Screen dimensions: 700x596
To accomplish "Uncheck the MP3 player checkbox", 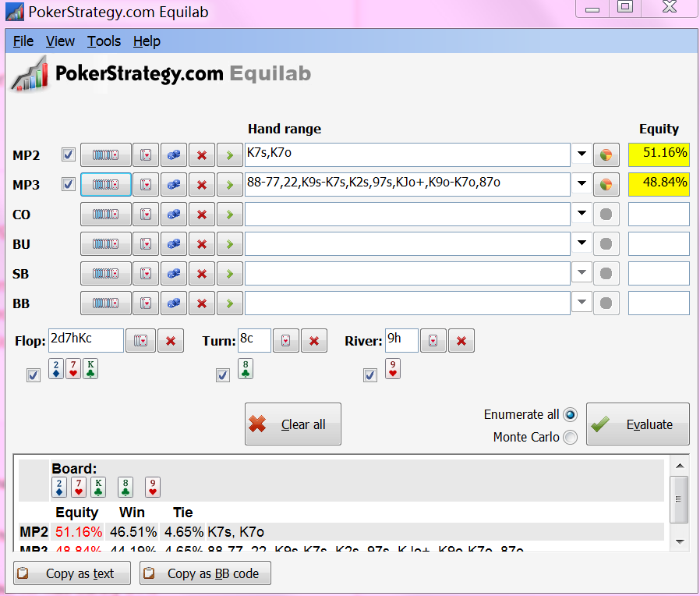I will [x=69, y=184].
